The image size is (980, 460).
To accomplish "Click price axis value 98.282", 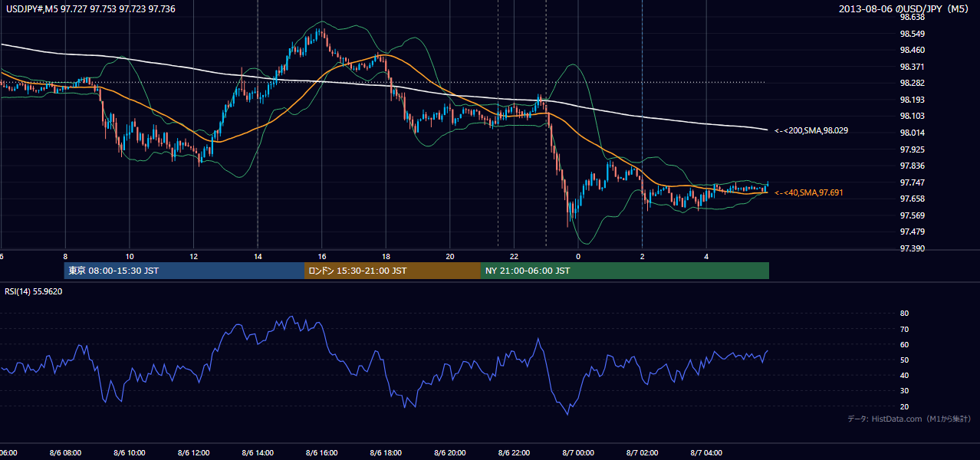I will pos(912,83).
